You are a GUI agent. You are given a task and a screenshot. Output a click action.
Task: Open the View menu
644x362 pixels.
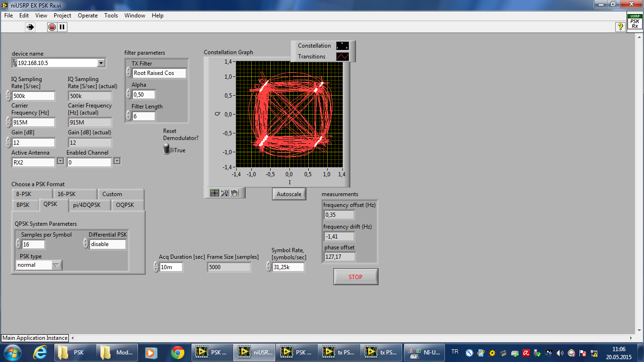(41, 16)
